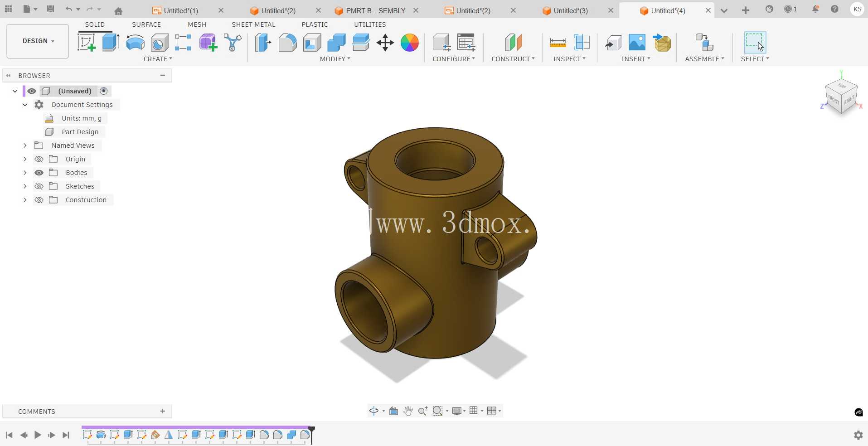Image resolution: width=868 pixels, height=446 pixels.
Task: Toggle visibility of the (Unsaved) root component
Action: tap(32, 91)
